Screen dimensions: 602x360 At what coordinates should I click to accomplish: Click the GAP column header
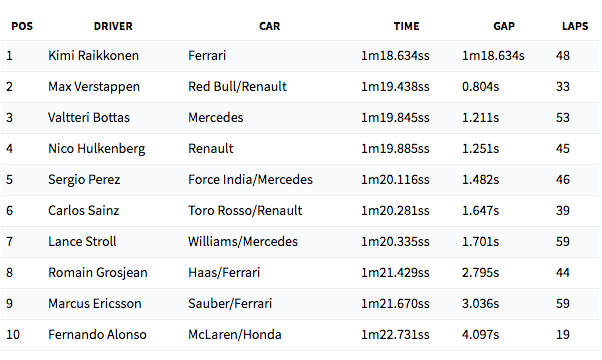tap(504, 26)
